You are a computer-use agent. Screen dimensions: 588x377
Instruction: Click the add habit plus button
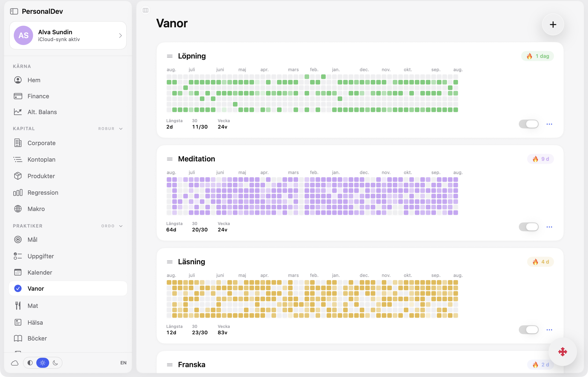(553, 25)
